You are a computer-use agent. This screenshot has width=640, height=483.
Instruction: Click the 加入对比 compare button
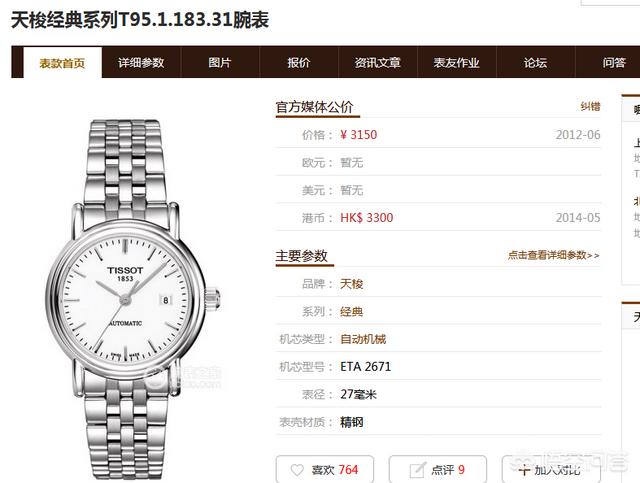(551, 470)
